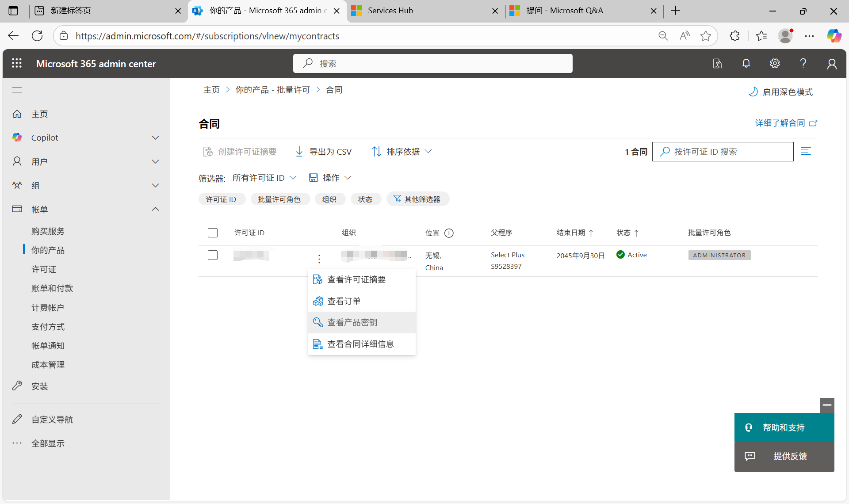Viewport: 849px width, 504px height.
Task: Open the column options icon beside search
Action: [806, 151]
